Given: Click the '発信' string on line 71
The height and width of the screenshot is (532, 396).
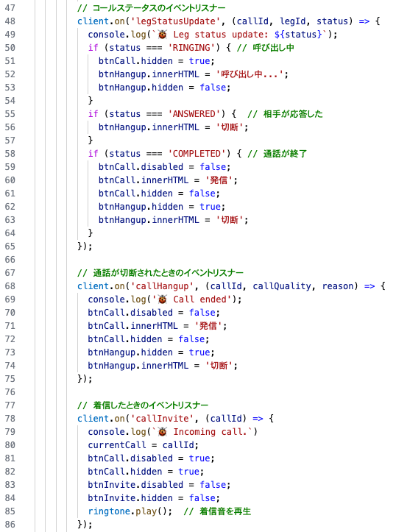Looking at the screenshot, I should click(x=208, y=326).
